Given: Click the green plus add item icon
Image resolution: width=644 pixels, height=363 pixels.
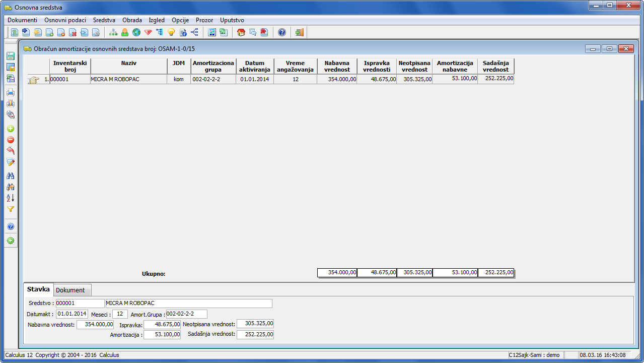Looking at the screenshot, I should click(11, 129).
